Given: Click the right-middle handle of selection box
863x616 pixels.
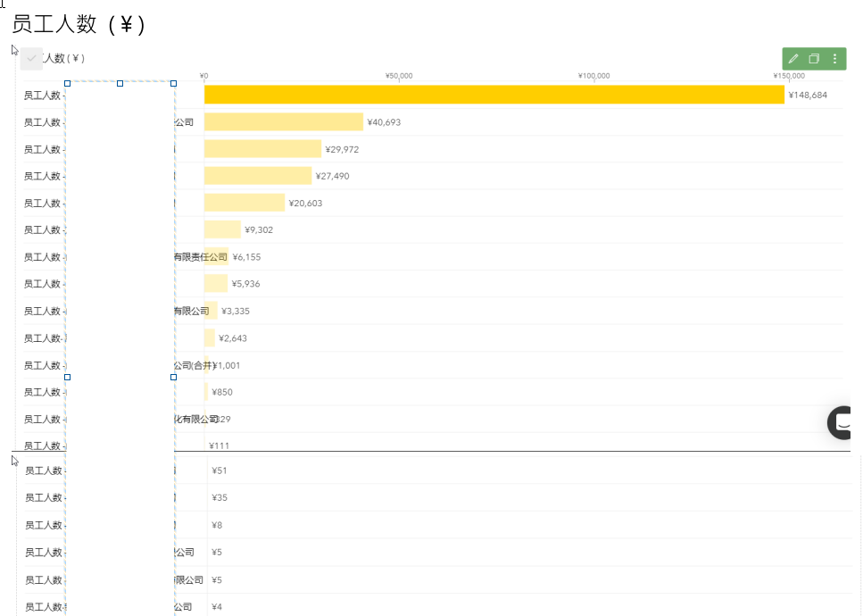Looking at the screenshot, I should (x=173, y=377).
